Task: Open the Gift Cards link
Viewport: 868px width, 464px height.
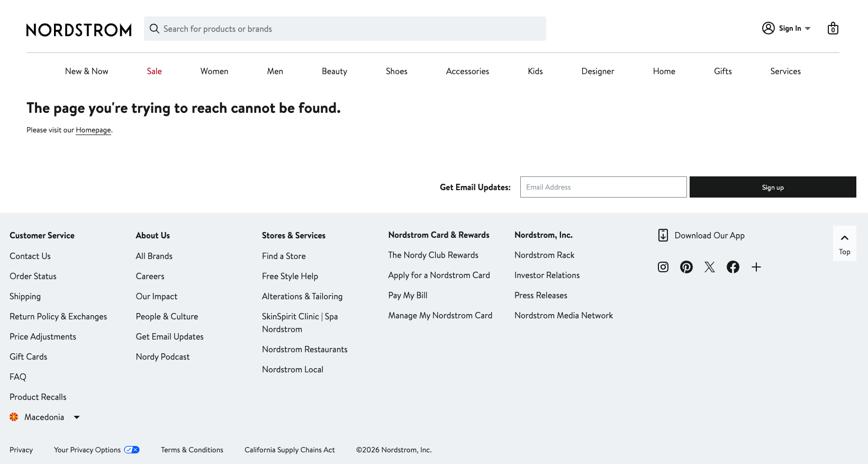Action: [29, 356]
